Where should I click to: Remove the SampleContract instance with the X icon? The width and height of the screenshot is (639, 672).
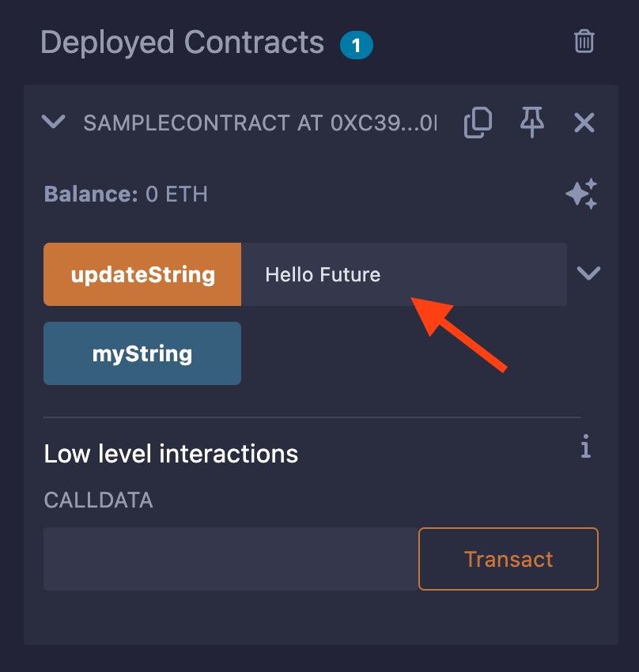(584, 123)
